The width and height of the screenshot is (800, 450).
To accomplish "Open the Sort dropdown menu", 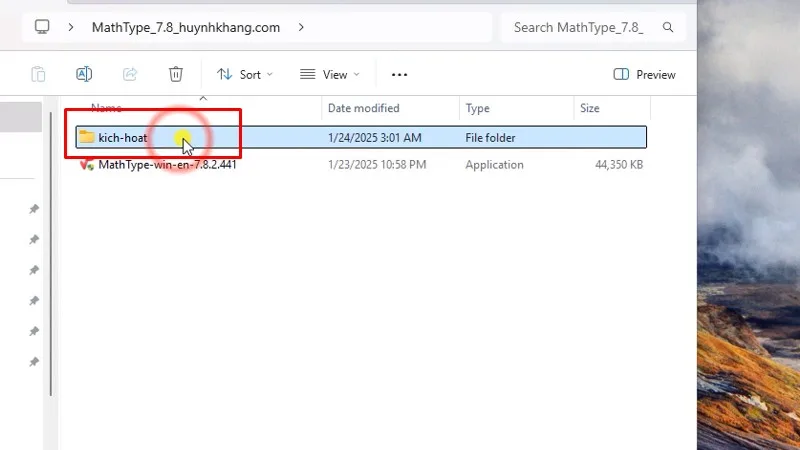I will pos(245,74).
